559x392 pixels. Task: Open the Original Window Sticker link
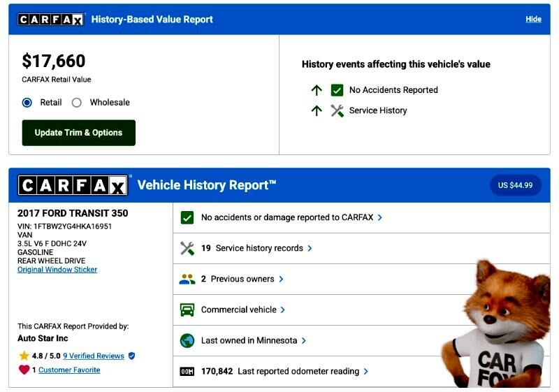tap(57, 270)
